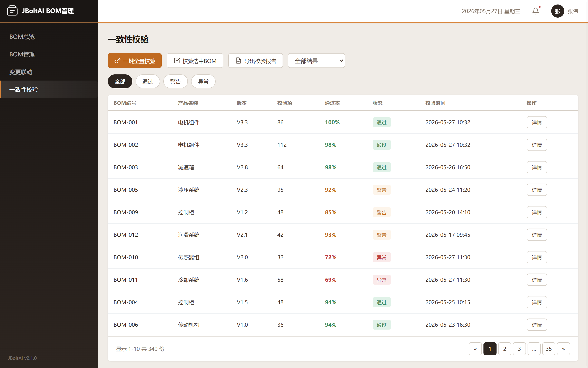Click 导出校验报告 export button

pyautogui.click(x=256, y=61)
